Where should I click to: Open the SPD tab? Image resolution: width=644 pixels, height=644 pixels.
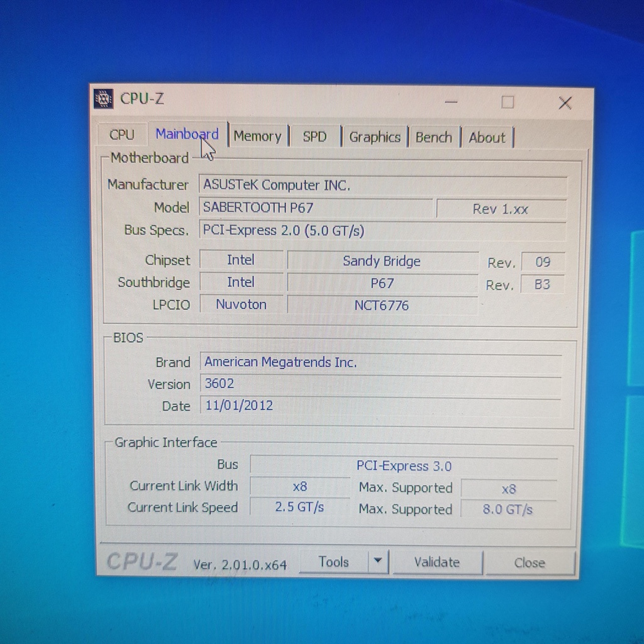[314, 136]
